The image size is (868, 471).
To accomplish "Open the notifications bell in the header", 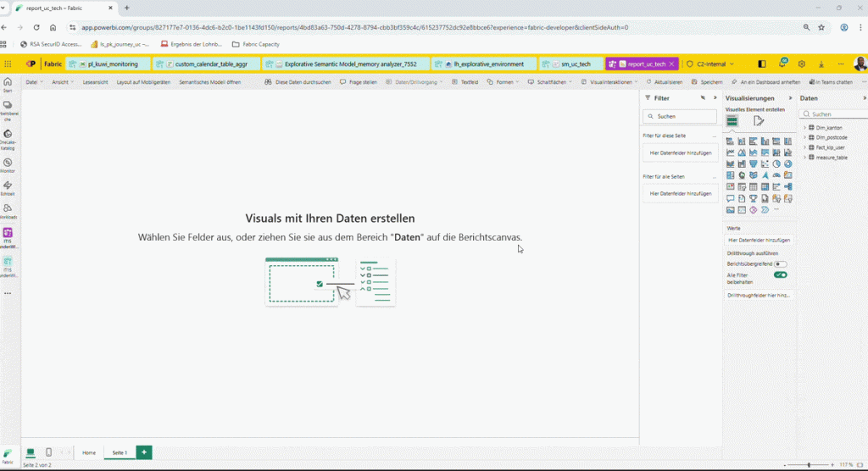I will [x=782, y=64].
